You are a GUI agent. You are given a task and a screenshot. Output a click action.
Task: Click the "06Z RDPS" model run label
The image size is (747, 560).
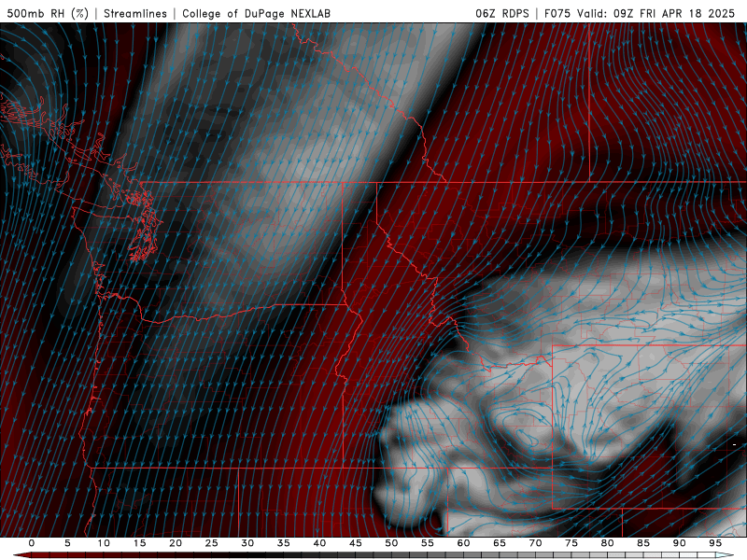[502, 13]
